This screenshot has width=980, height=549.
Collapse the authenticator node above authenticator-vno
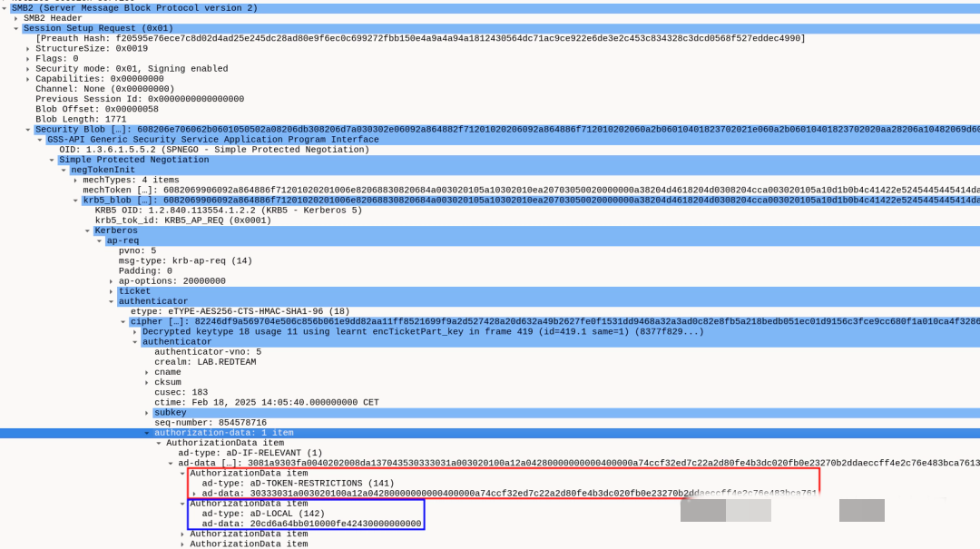point(135,342)
